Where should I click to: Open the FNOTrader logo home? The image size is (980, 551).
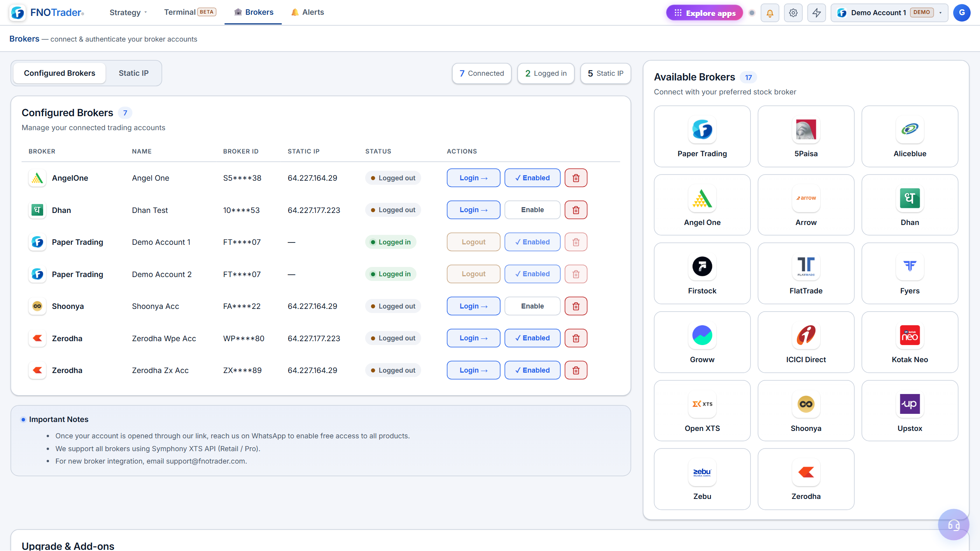(x=47, y=12)
